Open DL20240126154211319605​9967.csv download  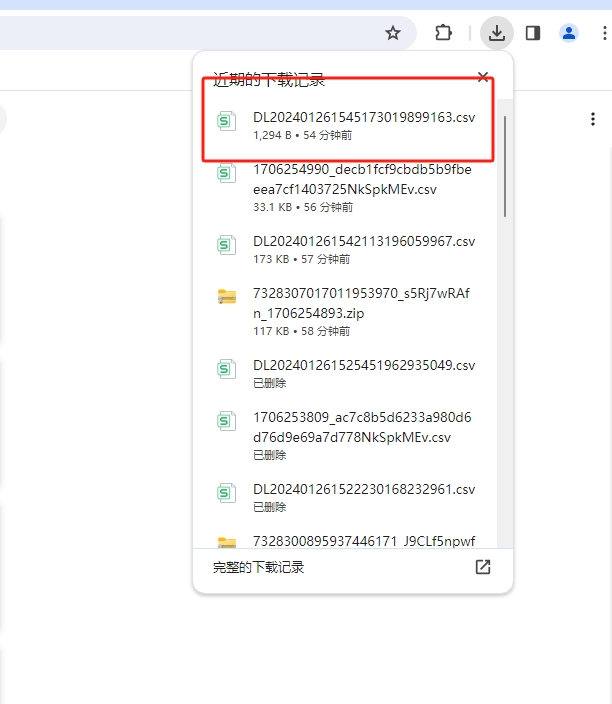(346, 250)
